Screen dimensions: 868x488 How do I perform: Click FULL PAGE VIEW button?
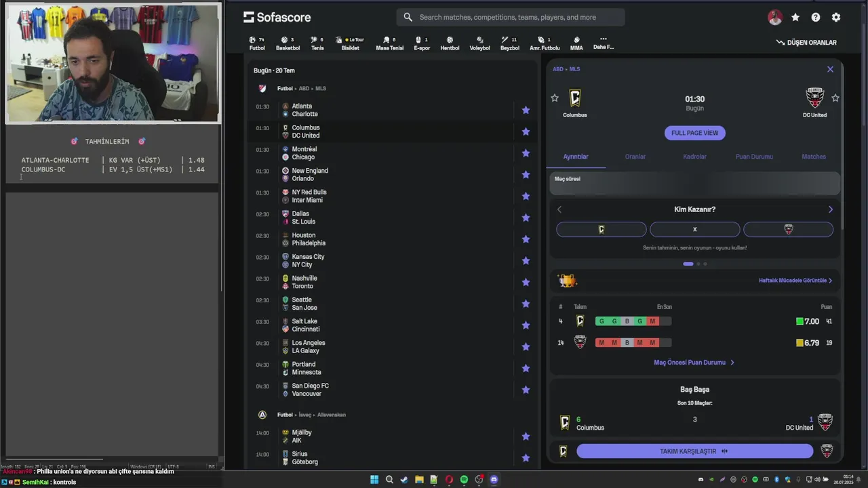point(694,133)
